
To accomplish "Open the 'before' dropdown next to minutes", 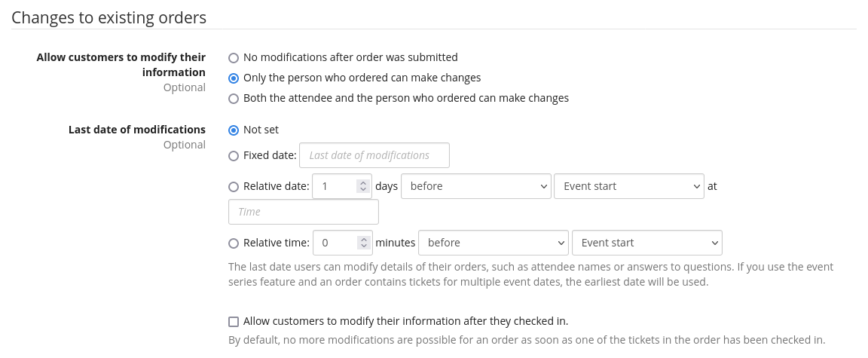I will click(493, 243).
